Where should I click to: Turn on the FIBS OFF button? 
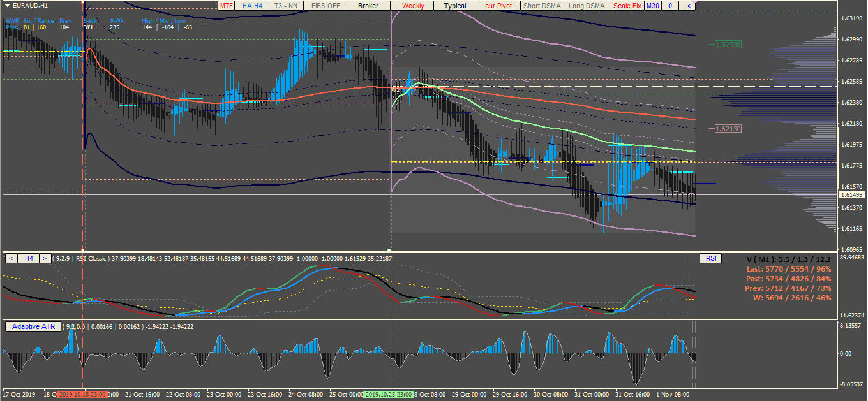325,6
